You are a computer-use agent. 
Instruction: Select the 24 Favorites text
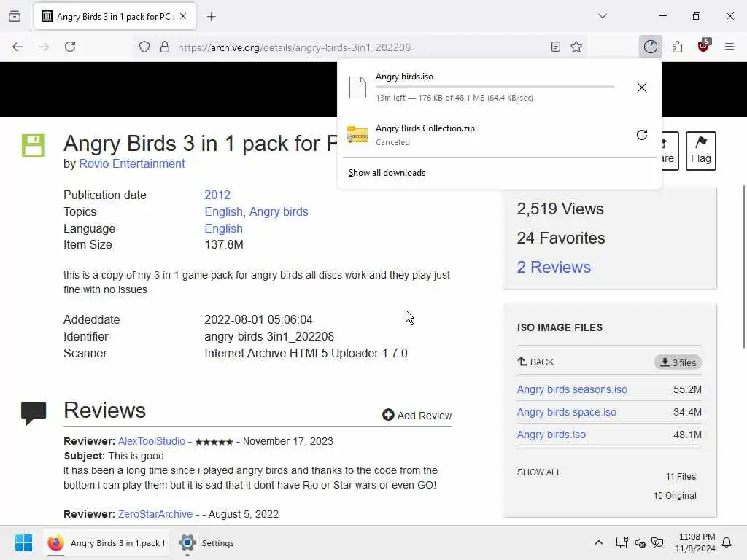[x=561, y=238]
